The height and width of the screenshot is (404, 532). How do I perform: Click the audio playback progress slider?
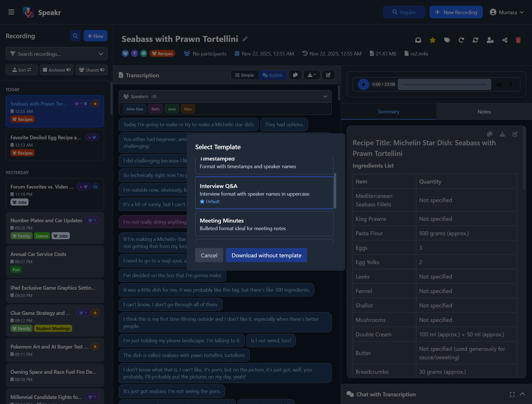(x=444, y=84)
